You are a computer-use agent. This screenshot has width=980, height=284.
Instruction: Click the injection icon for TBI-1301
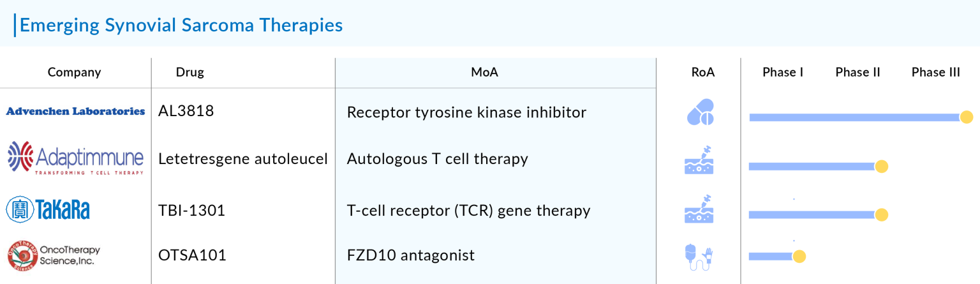tap(699, 209)
